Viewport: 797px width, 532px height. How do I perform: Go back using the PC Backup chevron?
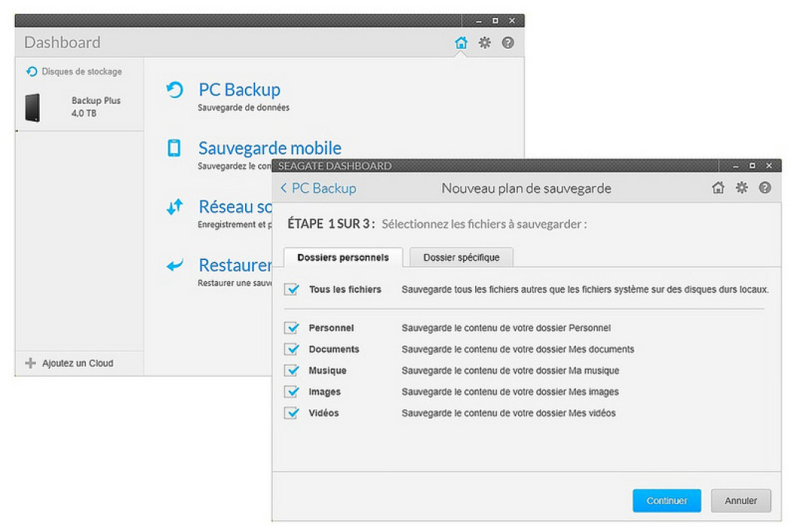pyautogui.click(x=283, y=188)
